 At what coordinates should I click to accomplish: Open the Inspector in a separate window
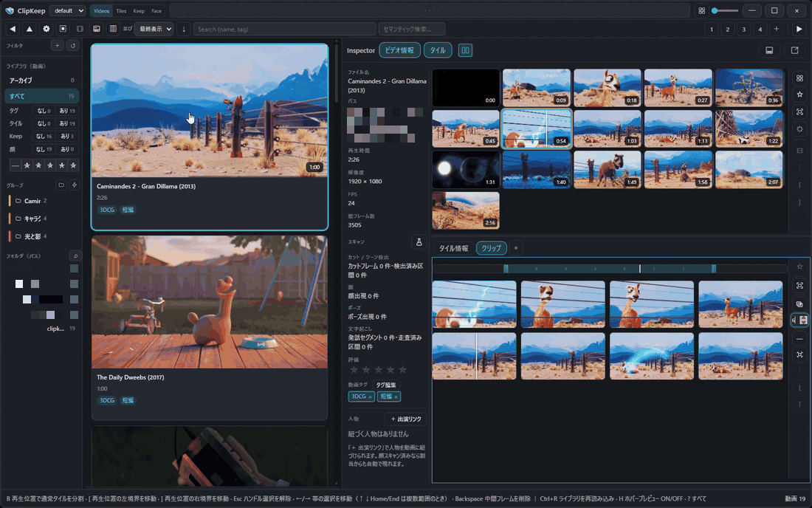(x=794, y=50)
